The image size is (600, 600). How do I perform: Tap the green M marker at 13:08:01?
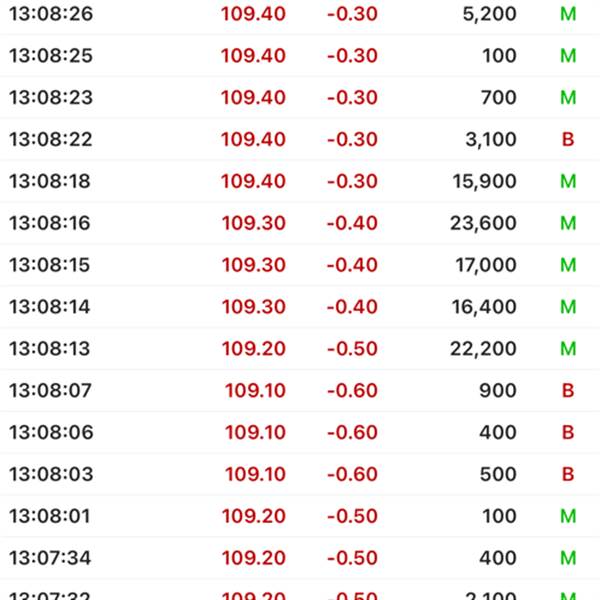coord(568,516)
